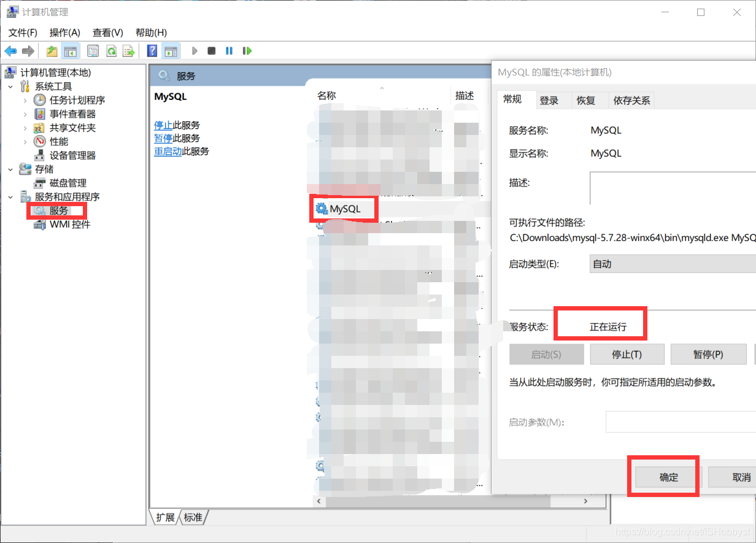
Task: Click into the 描述 text box
Action: 673,188
